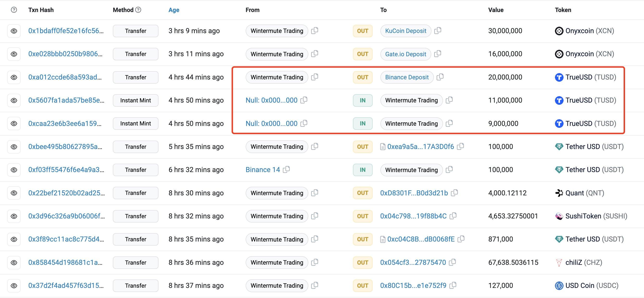Screen dimensions: 644x298
Task: Click the contract icon beside 0xea9a5a...17A3D0f6
Action: click(383, 147)
